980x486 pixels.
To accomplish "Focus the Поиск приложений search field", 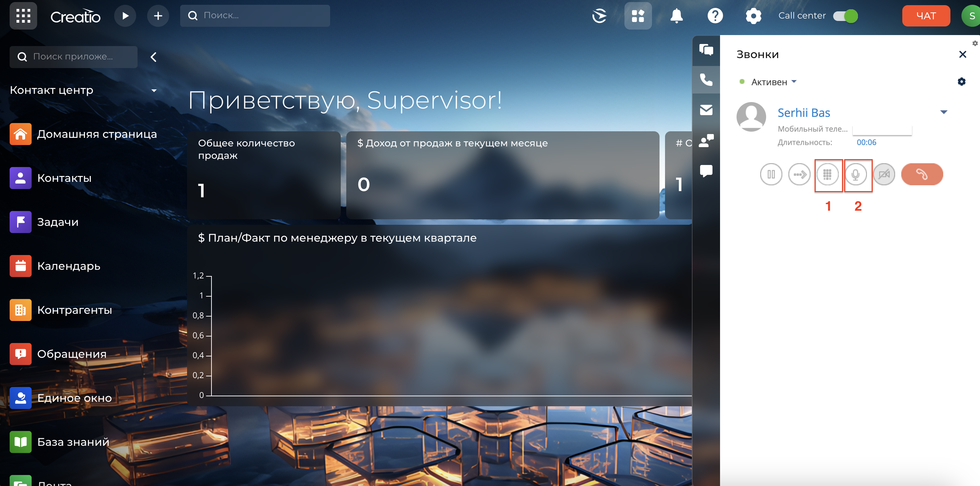I will point(74,57).
